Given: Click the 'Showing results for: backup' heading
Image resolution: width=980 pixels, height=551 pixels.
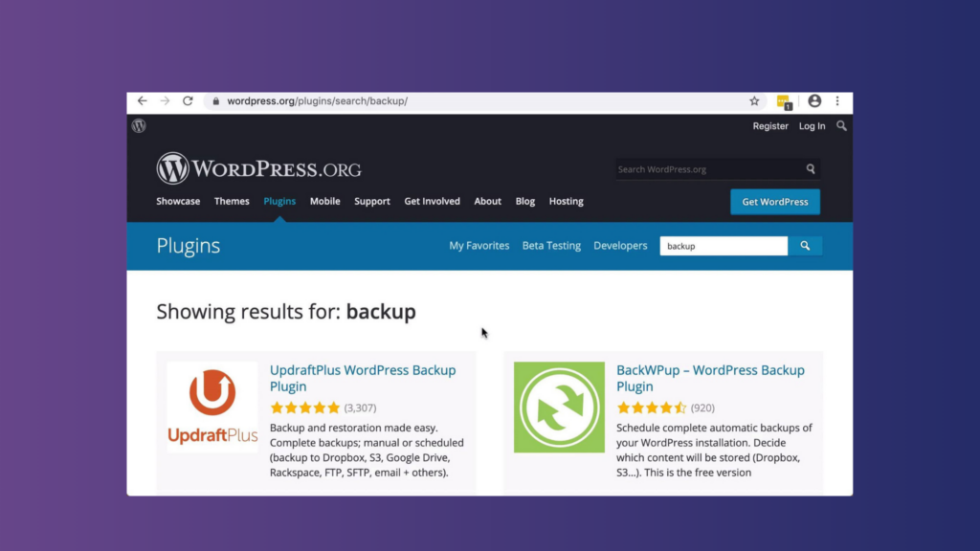Looking at the screenshot, I should click(x=286, y=311).
